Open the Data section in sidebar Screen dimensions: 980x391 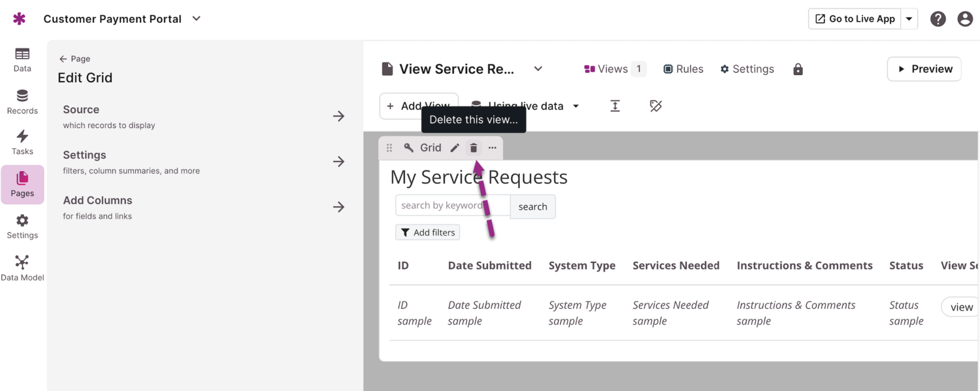click(22, 59)
